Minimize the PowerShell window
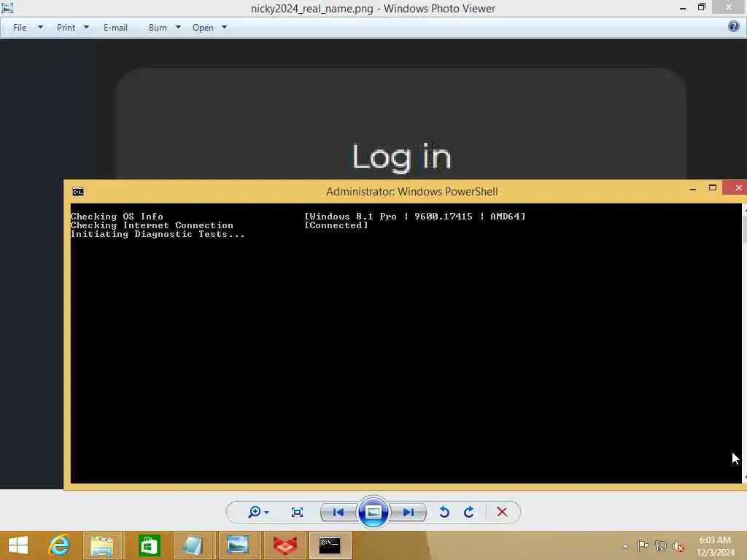Screen dimensions: 747x560 tap(693, 189)
